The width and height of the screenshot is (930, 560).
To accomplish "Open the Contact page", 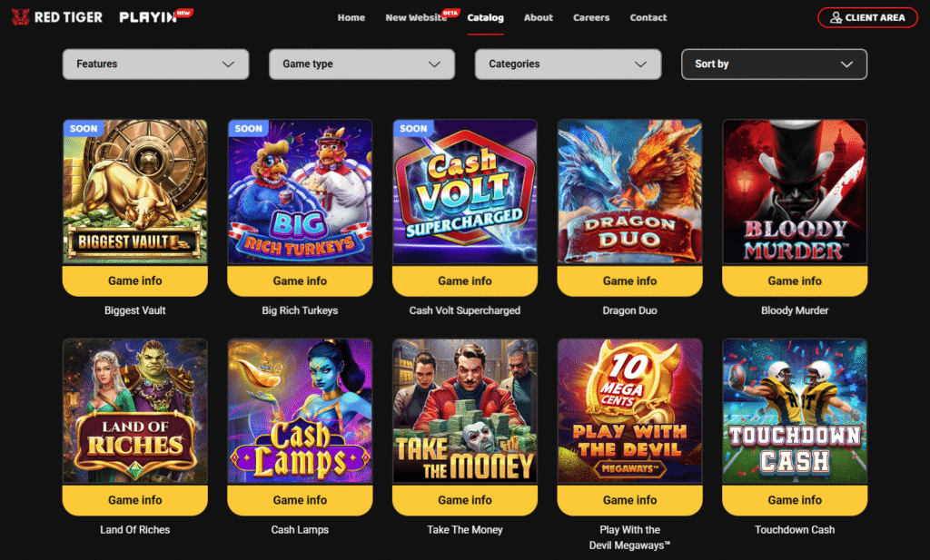I will pos(648,18).
